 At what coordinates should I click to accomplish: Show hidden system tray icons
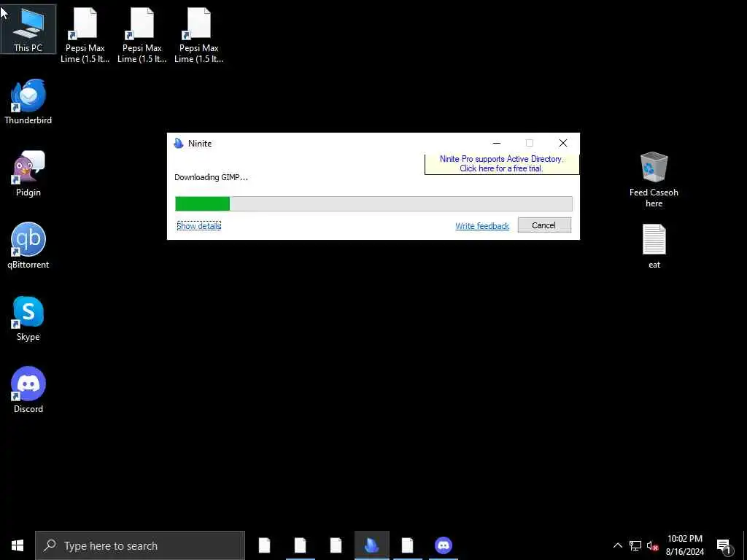pos(617,545)
